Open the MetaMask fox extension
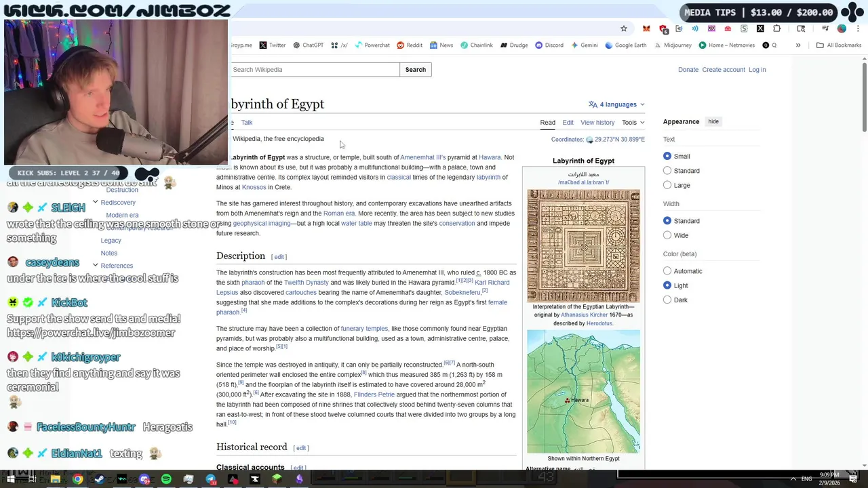The width and height of the screenshot is (868, 488). tap(646, 28)
